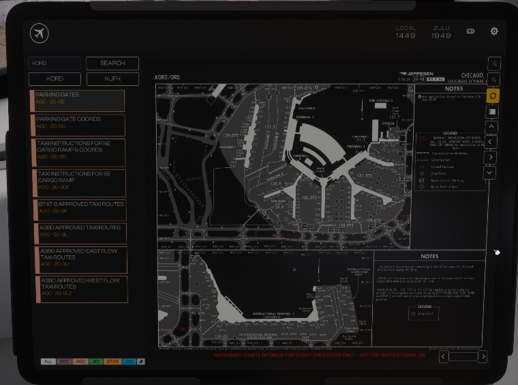Select the ALL chart filter tab
The image size is (518, 385).
48,361
